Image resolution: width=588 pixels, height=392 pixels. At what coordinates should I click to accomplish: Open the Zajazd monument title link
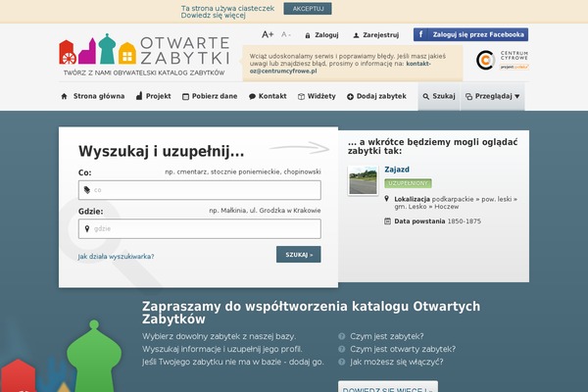point(397,170)
